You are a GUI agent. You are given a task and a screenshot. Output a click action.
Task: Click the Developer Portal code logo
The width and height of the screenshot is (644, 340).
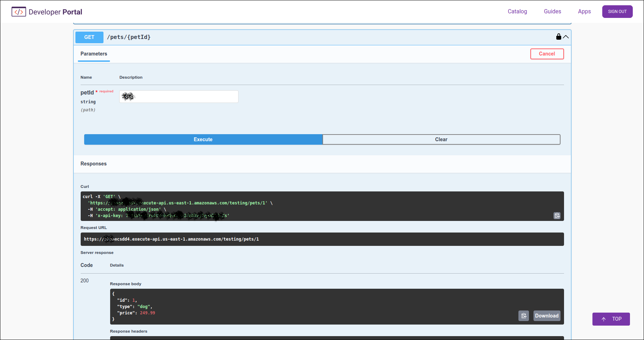19,11
